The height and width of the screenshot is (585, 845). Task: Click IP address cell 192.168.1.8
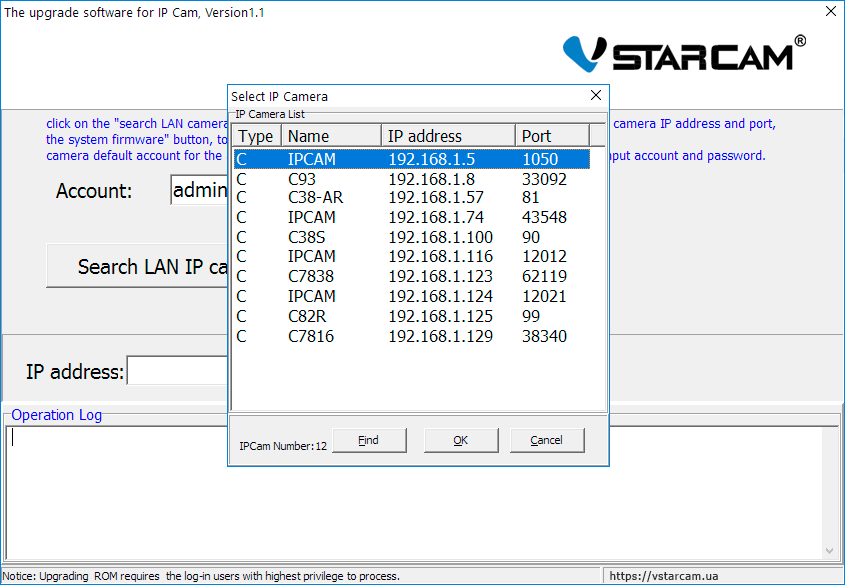point(432,179)
